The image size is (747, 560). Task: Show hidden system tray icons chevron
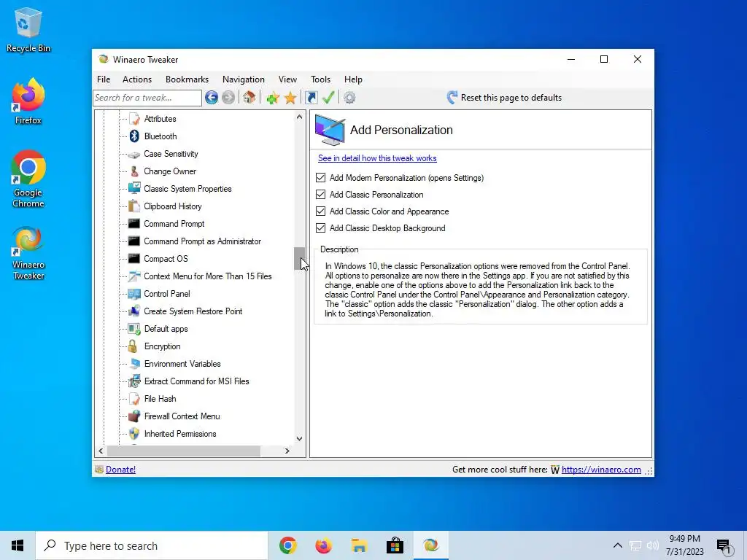pyautogui.click(x=617, y=545)
